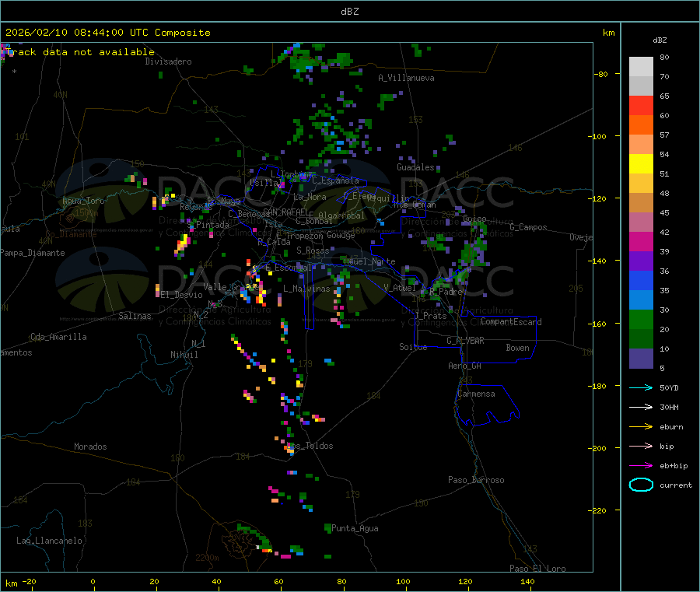
Task: Click the Carmensa map label
Action: [x=476, y=394]
